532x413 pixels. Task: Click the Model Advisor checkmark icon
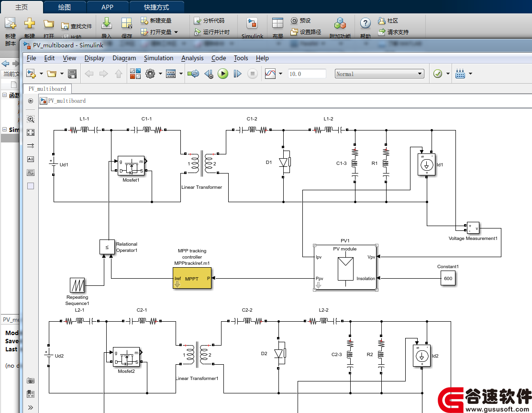coord(438,74)
